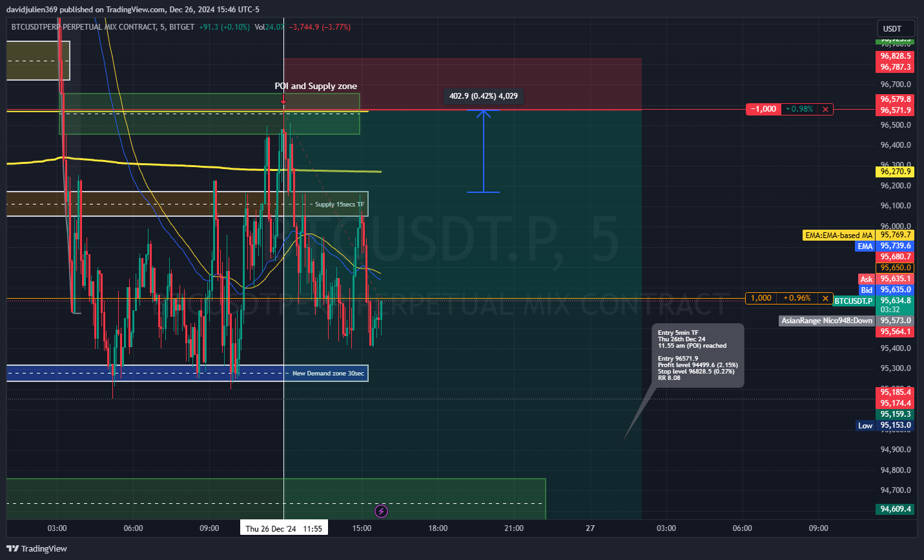The width and height of the screenshot is (924, 560).
Task: Click the 94,609.4 price tag
Action: point(896,509)
